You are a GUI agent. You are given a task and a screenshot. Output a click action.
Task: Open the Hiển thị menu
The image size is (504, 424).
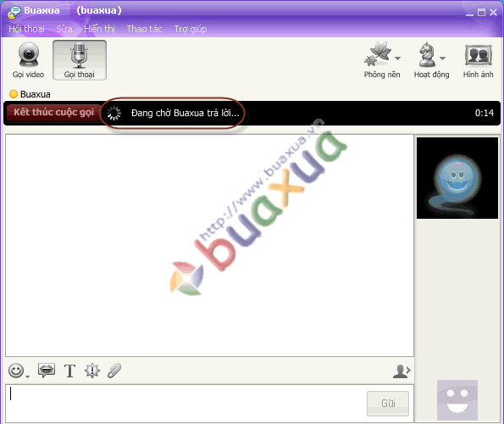[x=99, y=29]
